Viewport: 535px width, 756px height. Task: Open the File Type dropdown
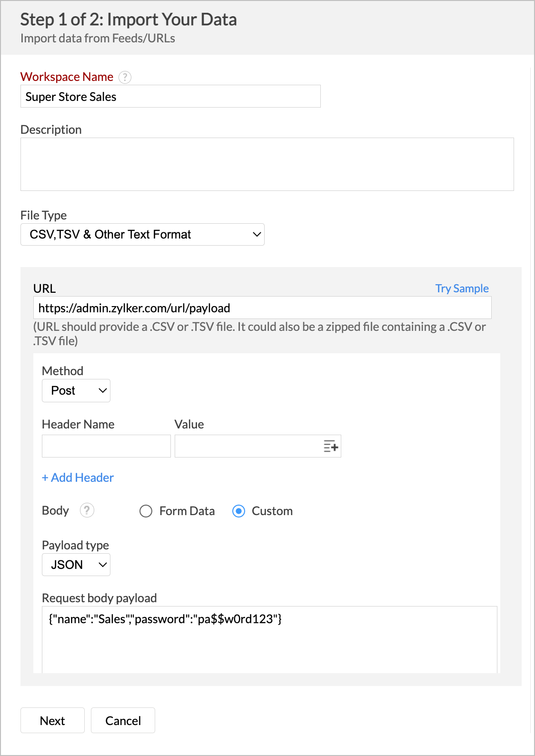142,234
